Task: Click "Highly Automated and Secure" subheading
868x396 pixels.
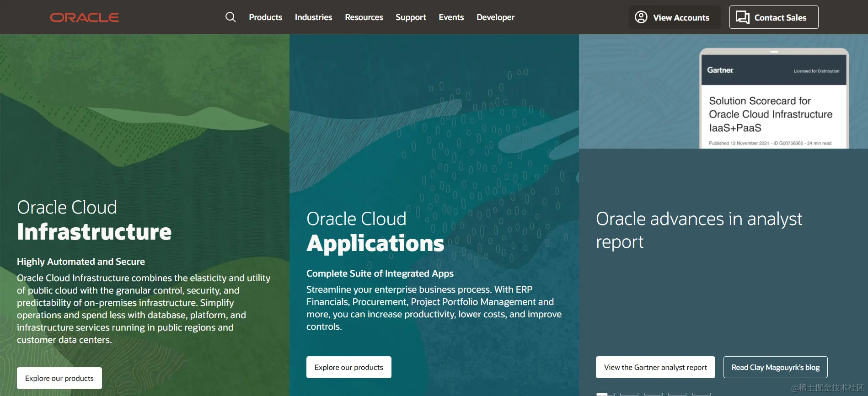Action: point(81,262)
